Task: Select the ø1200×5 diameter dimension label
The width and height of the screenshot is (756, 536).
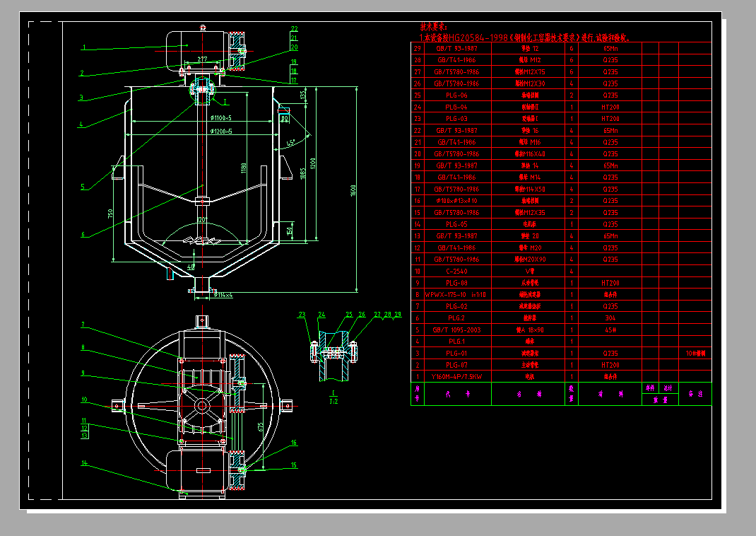Action: pyautogui.click(x=221, y=131)
